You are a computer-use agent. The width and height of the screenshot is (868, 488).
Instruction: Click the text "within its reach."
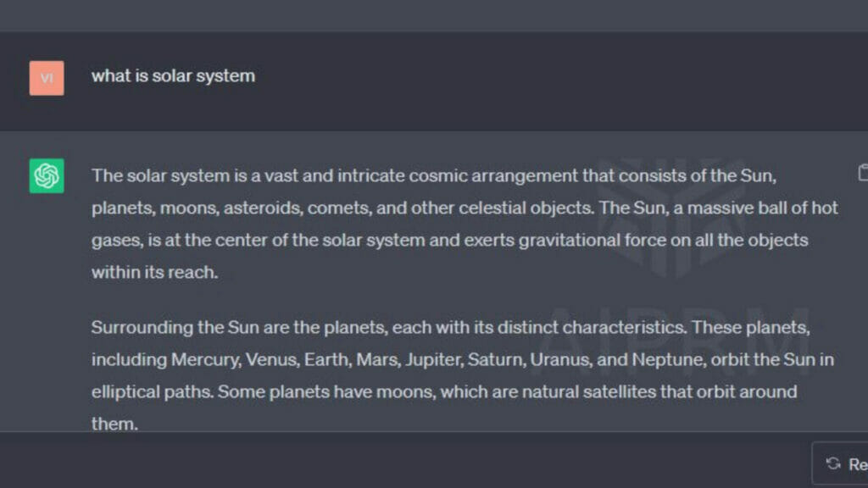(x=155, y=272)
